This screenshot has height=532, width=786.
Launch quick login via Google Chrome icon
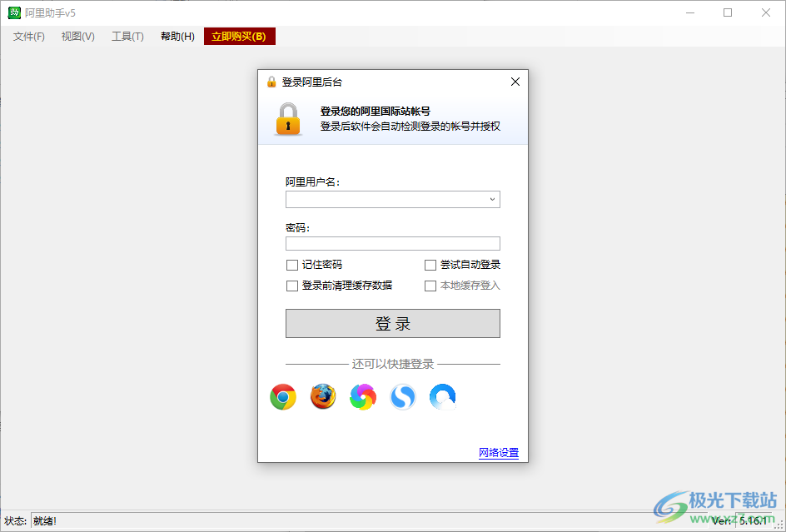click(283, 397)
